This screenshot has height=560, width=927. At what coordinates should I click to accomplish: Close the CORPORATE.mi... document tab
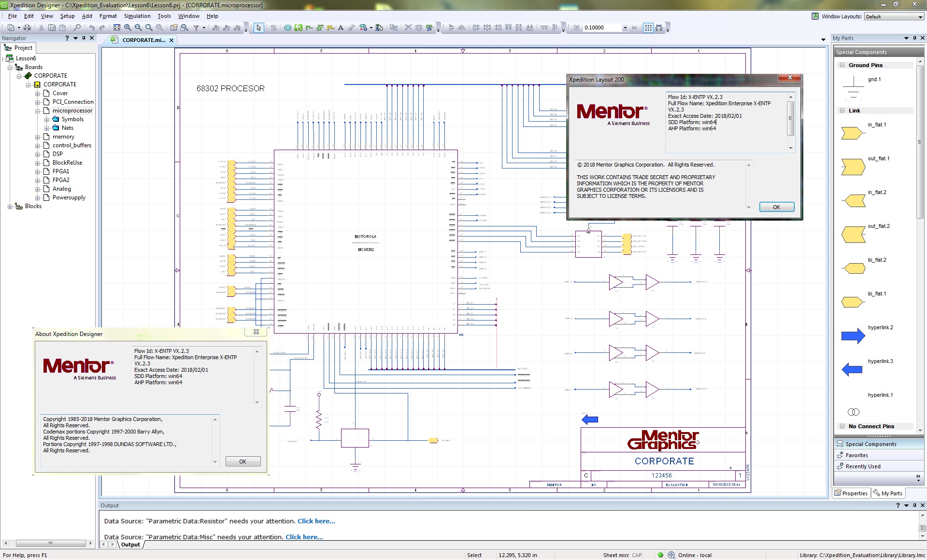171,40
